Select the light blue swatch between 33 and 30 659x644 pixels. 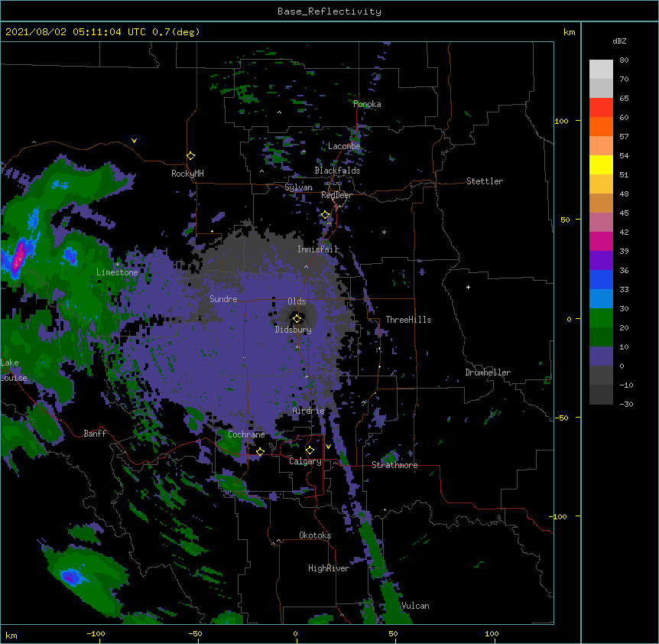(x=601, y=298)
